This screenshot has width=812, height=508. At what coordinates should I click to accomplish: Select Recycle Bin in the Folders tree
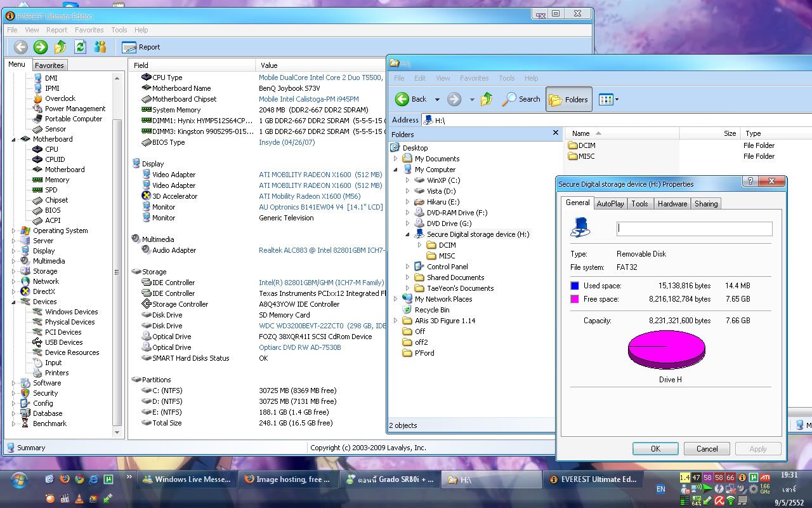tap(432, 310)
